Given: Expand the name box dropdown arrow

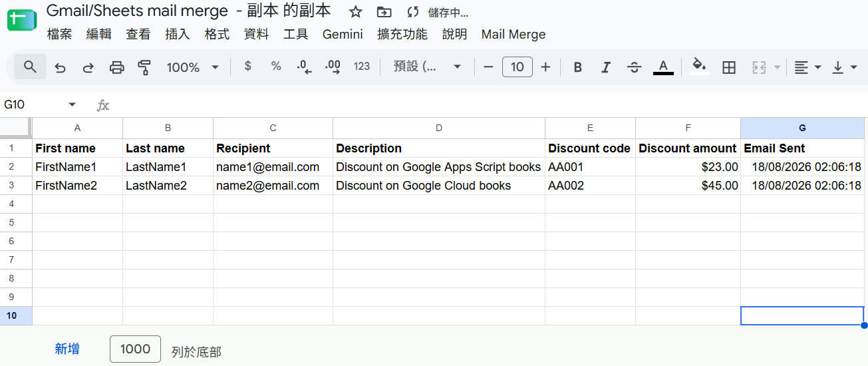Looking at the screenshot, I should click(72, 104).
